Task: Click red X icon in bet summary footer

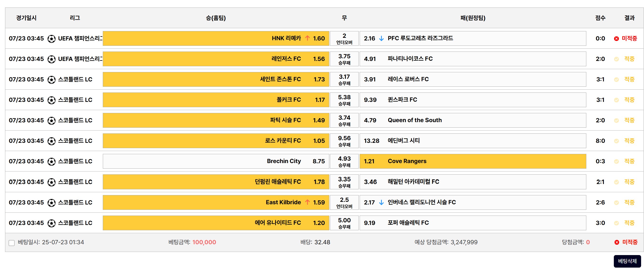Action: [x=616, y=242]
